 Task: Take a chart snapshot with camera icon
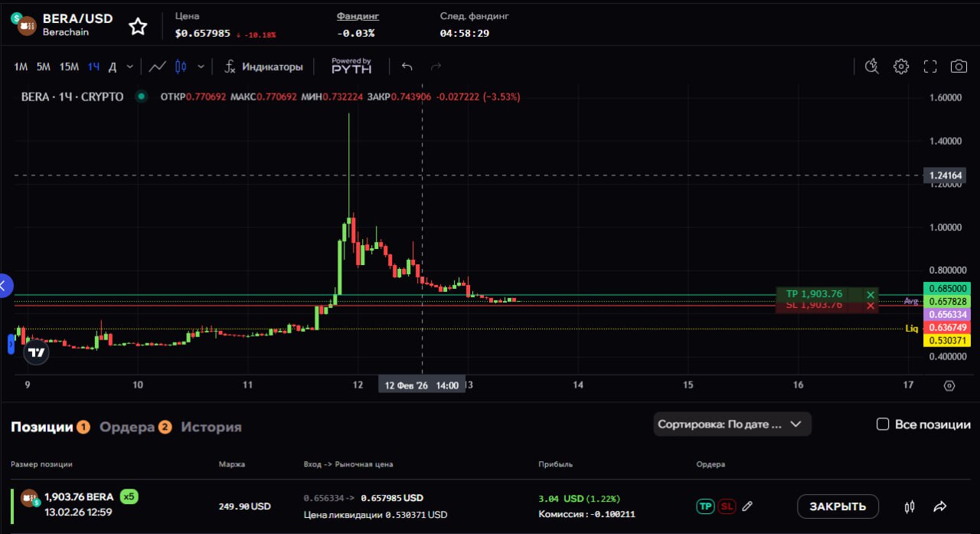[959, 67]
